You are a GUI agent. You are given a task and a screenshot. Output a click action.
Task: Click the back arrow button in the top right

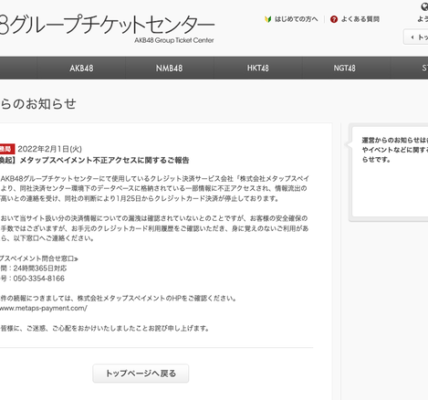417,37
